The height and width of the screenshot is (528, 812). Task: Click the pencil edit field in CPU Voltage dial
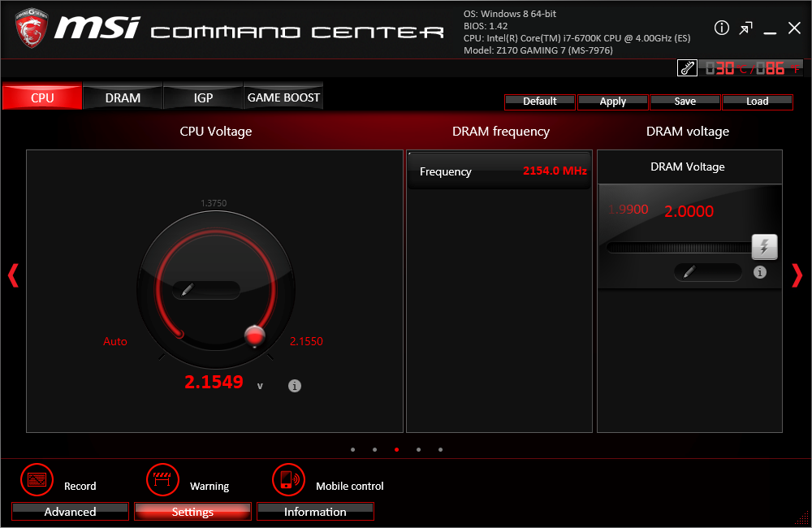[206, 290]
